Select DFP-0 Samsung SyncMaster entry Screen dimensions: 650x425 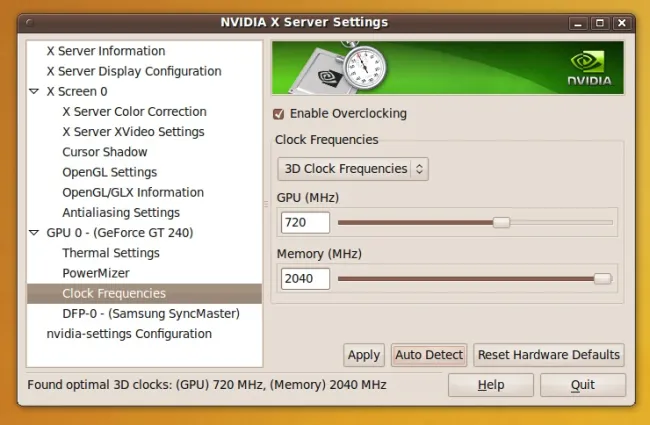pyautogui.click(x=151, y=313)
